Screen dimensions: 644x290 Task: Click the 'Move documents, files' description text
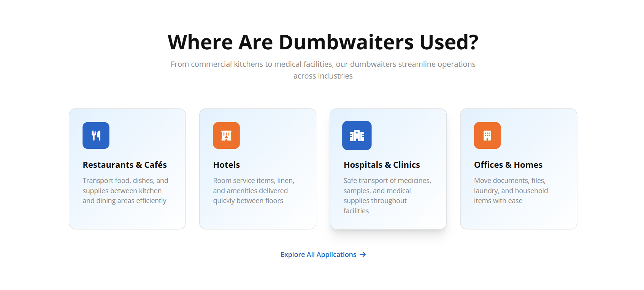click(511, 191)
